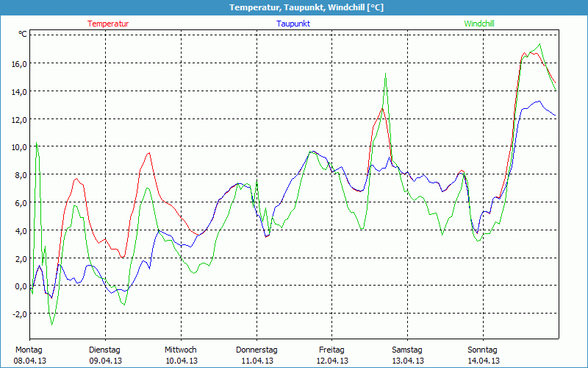The image size is (588, 368).
Task: Click the 'Donnerstag' day label
Action: pyautogui.click(x=257, y=350)
